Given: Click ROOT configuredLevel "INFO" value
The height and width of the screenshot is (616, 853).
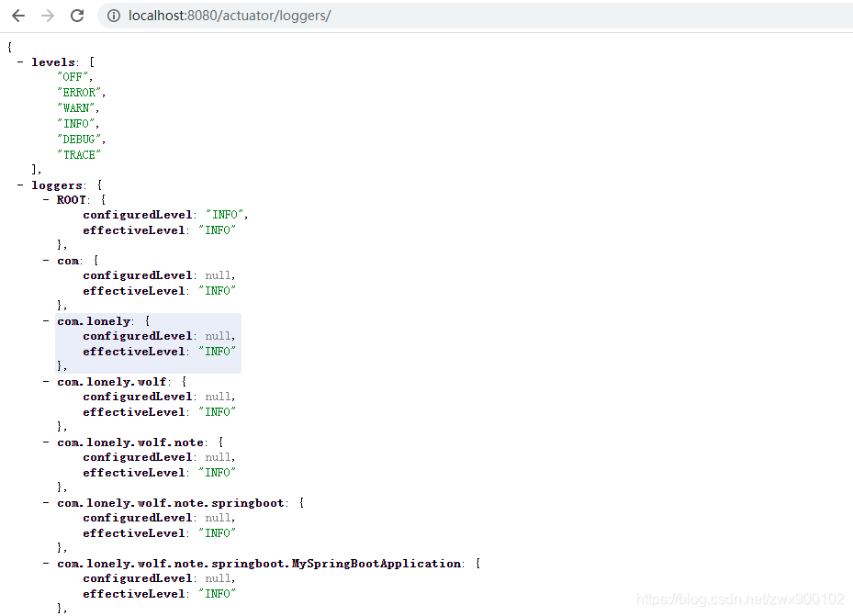Looking at the screenshot, I should 225,215.
